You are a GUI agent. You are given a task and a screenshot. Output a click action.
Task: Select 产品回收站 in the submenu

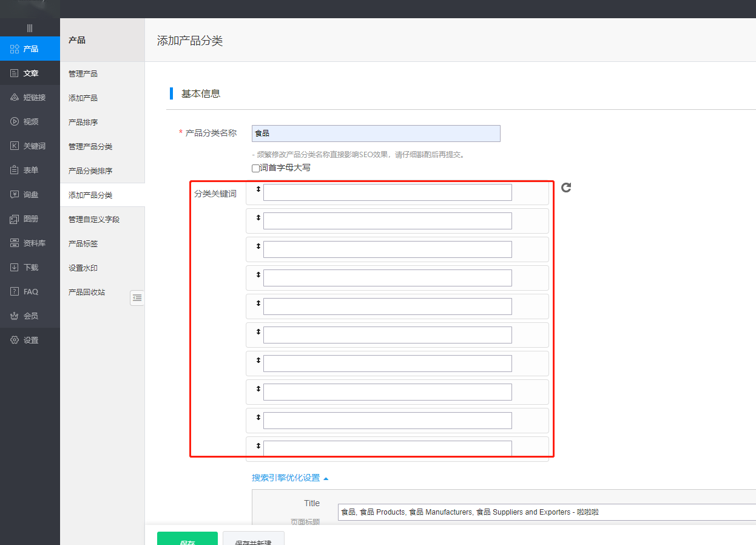point(87,292)
